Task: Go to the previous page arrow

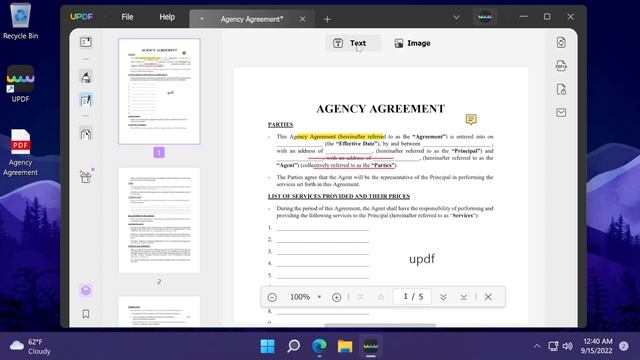Action: pos(380,297)
